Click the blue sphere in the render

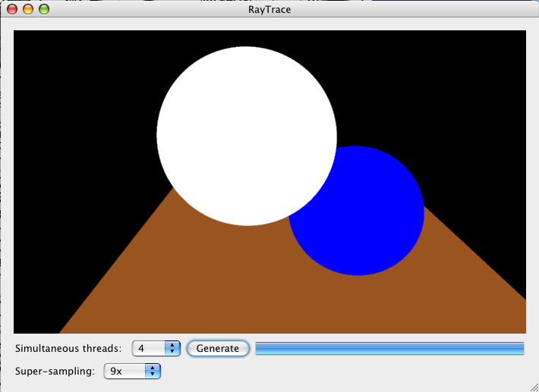(x=372, y=220)
